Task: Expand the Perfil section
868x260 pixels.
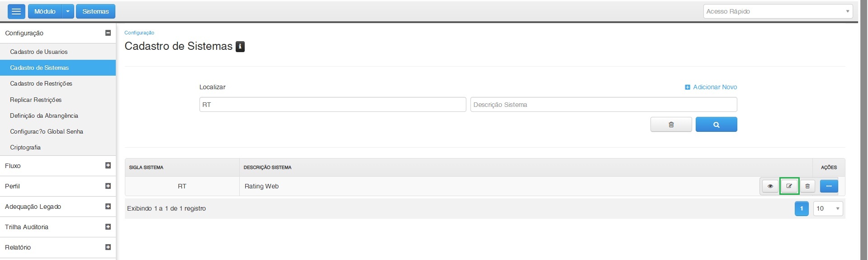Action: 108,186
